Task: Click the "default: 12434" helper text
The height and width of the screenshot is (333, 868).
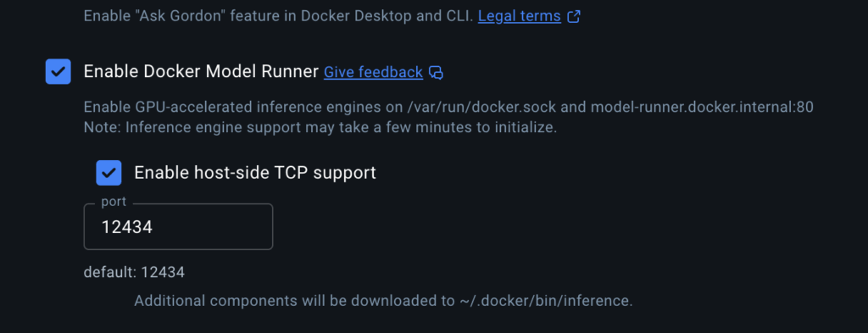Action: coord(134,272)
